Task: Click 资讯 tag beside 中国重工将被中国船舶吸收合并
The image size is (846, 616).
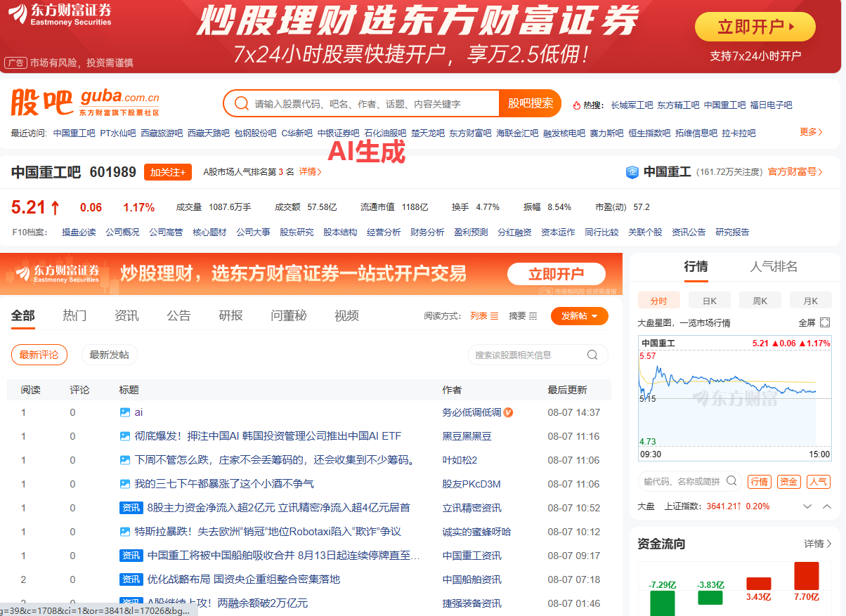Action: (131, 556)
